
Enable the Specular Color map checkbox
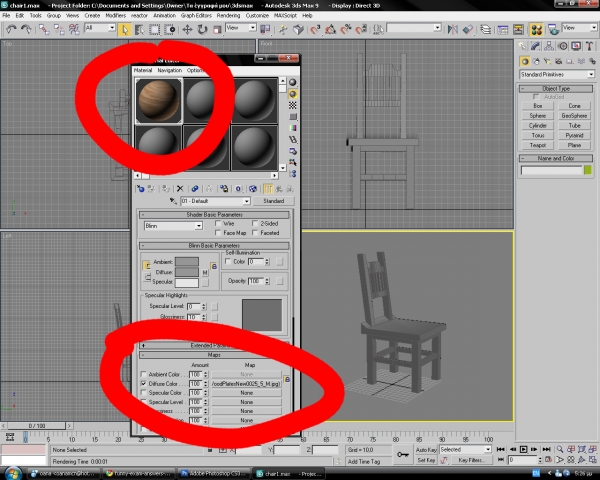143,392
